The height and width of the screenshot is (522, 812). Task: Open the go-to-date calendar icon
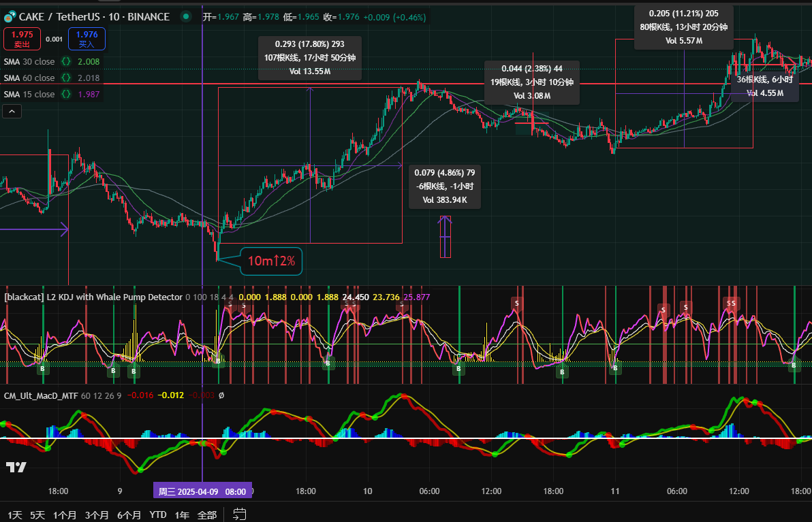coord(239,515)
